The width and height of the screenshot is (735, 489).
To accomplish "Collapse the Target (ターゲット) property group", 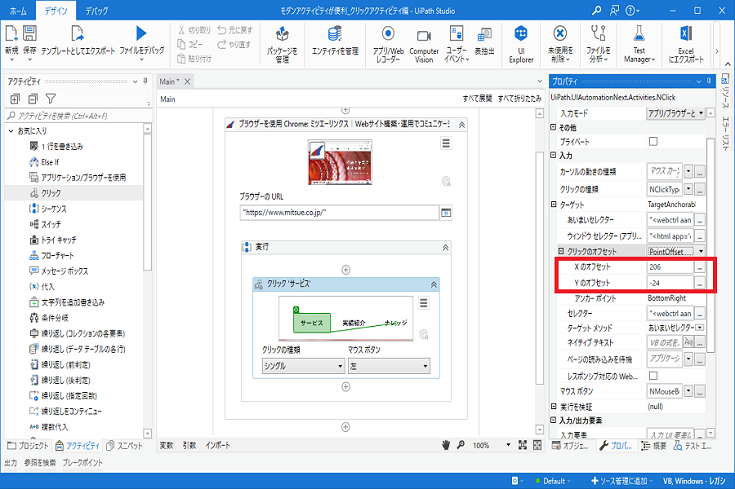I will [554, 204].
